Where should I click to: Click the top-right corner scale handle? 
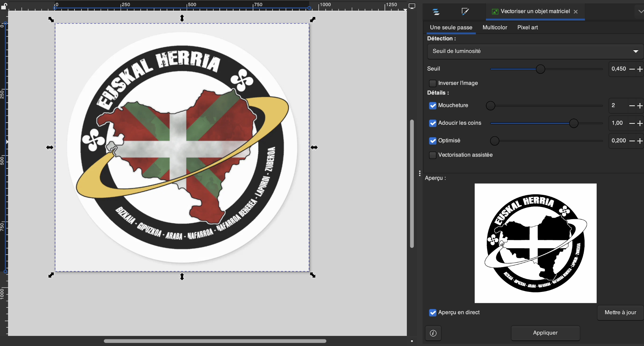[x=313, y=20]
